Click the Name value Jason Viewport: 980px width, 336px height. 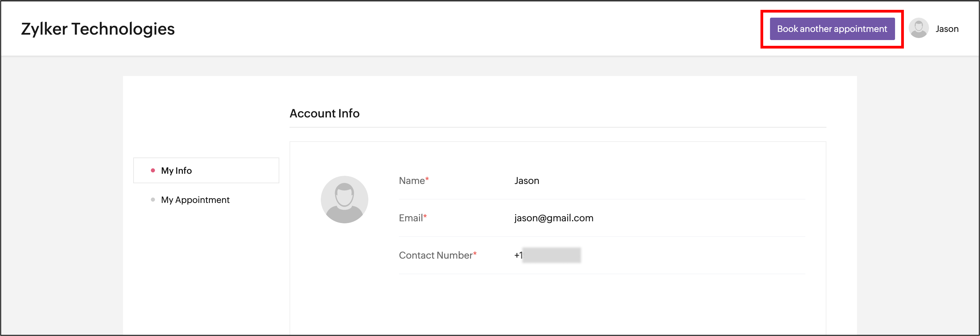point(526,181)
